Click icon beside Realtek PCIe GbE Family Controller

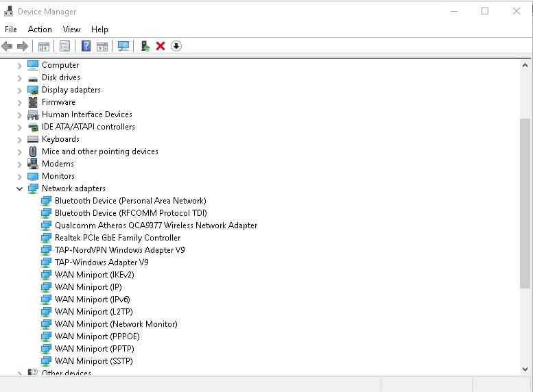click(x=46, y=238)
